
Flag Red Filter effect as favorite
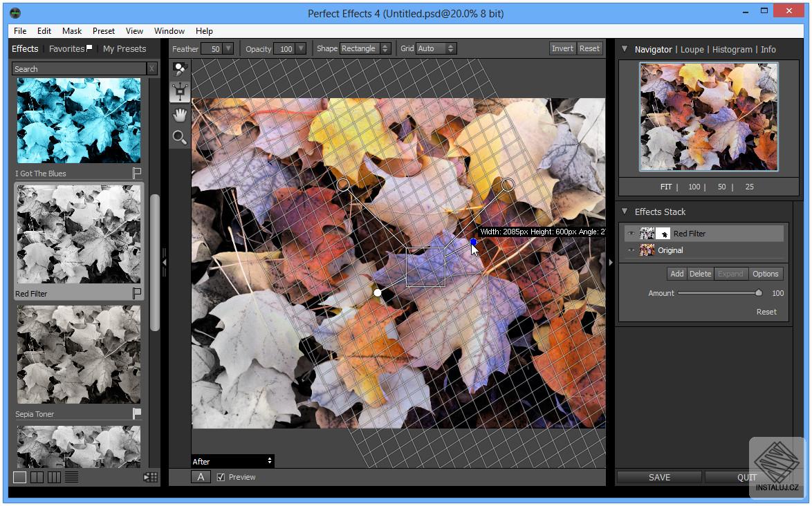(136, 294)
